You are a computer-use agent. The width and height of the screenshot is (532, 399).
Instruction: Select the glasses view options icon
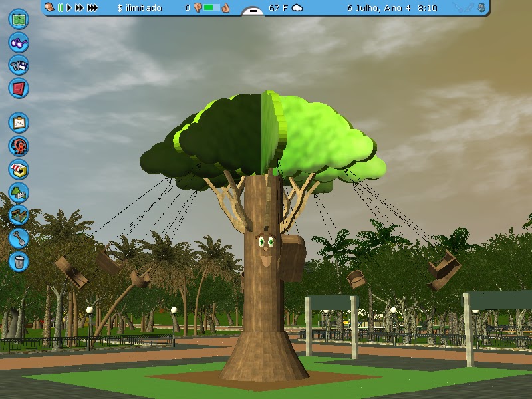point(19,41)
